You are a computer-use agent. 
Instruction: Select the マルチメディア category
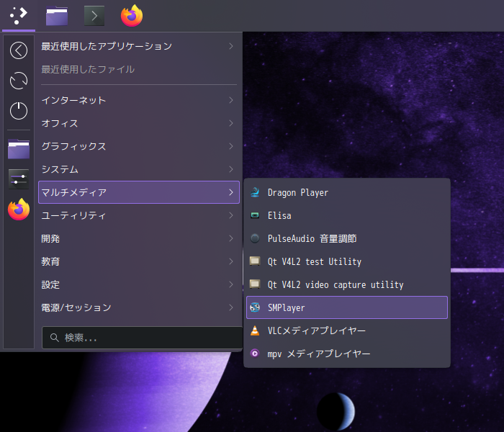pos(139,192)
